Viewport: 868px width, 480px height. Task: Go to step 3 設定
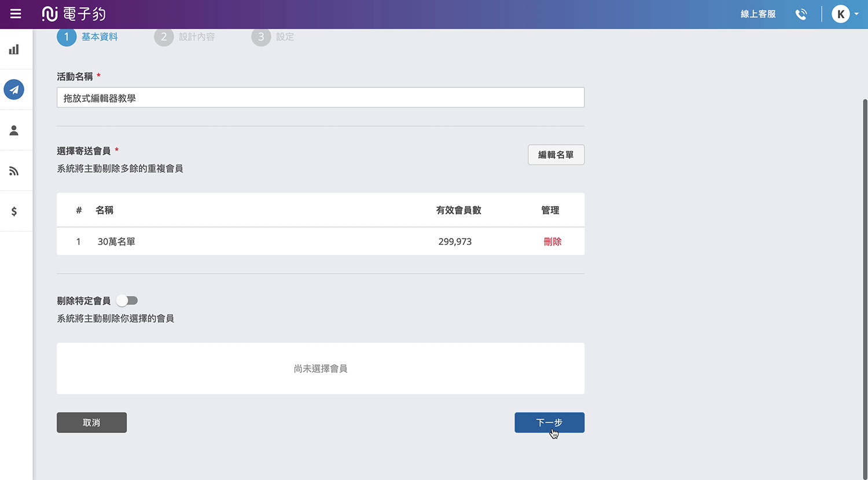point(273,36)
